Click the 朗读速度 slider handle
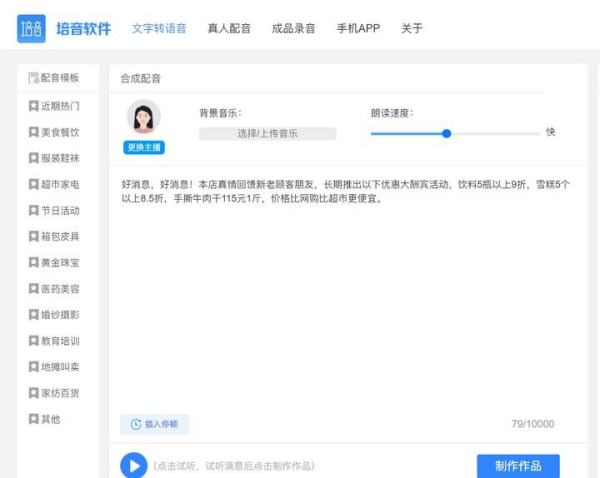The height and width of the screenshot is (478, 600). click(x=446, y=134)
